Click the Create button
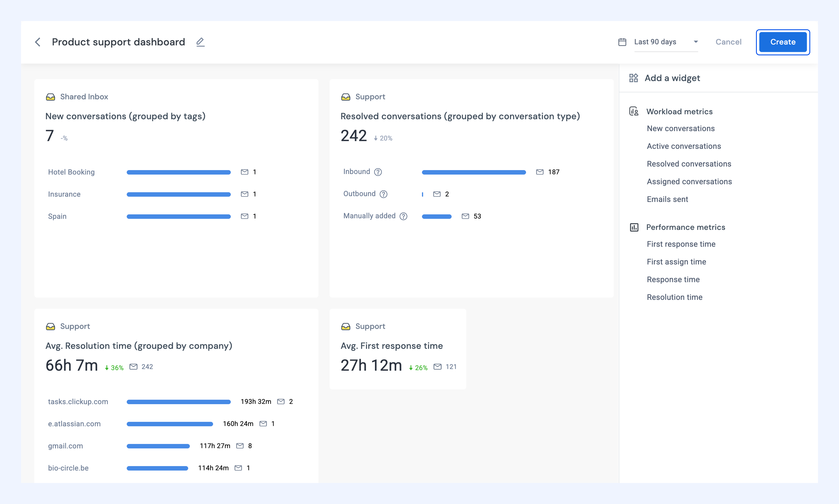The width and height of the screenshot is (839, 504). [x=783, y=42]
